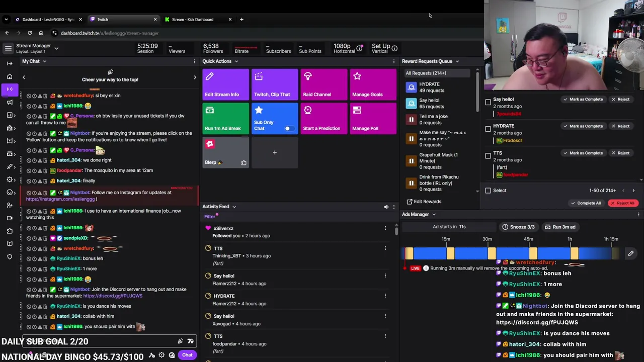644x362 pixels.
Task: Open the Stream Manager layout dropdown
Action: click(x=56, y=48)
